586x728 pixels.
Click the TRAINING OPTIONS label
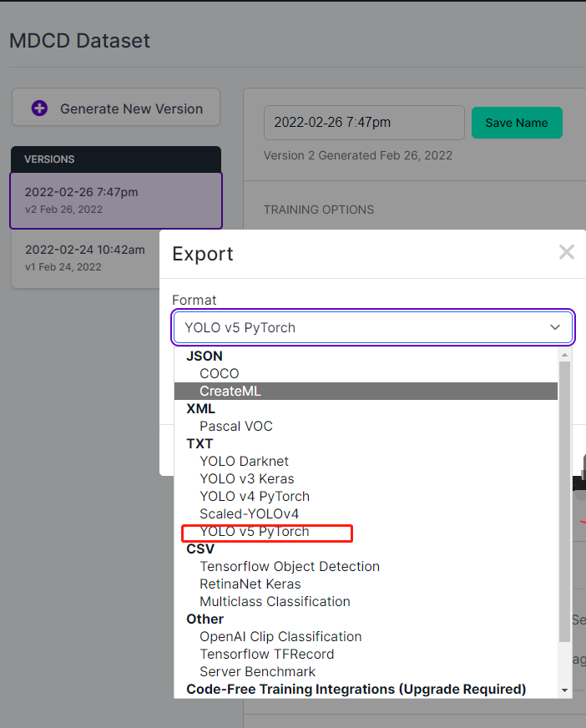[x=319, y=210]
